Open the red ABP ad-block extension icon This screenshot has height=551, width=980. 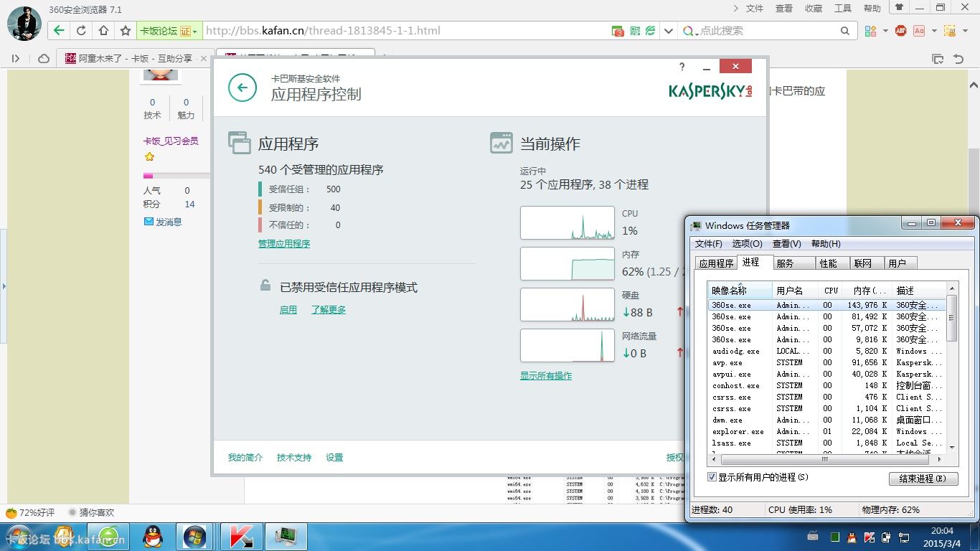click(x=900, y=31)
